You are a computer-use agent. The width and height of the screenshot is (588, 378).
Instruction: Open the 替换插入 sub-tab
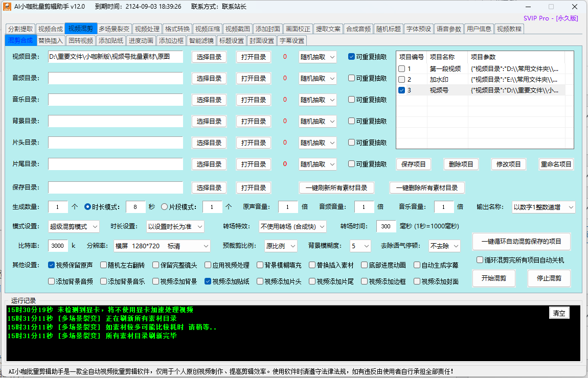click(x=51, y=41)
